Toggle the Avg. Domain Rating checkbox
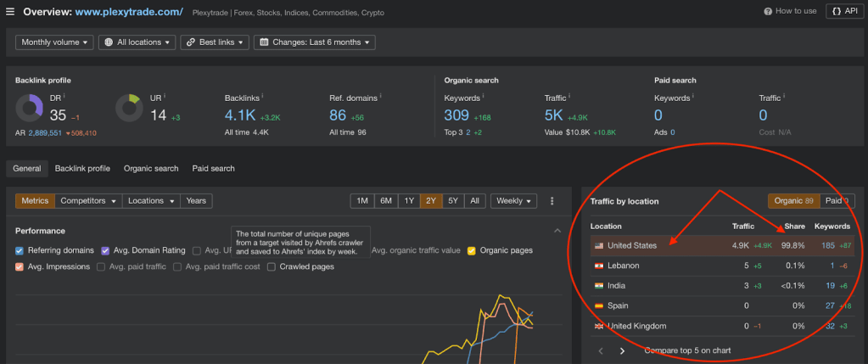This screenshot has width=868, height=364. (x=105, y=250)
